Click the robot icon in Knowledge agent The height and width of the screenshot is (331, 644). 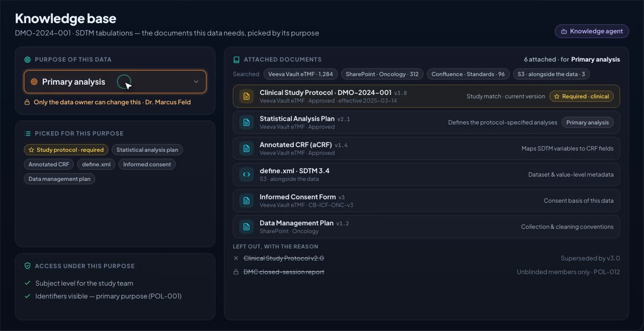coord(564,31)
